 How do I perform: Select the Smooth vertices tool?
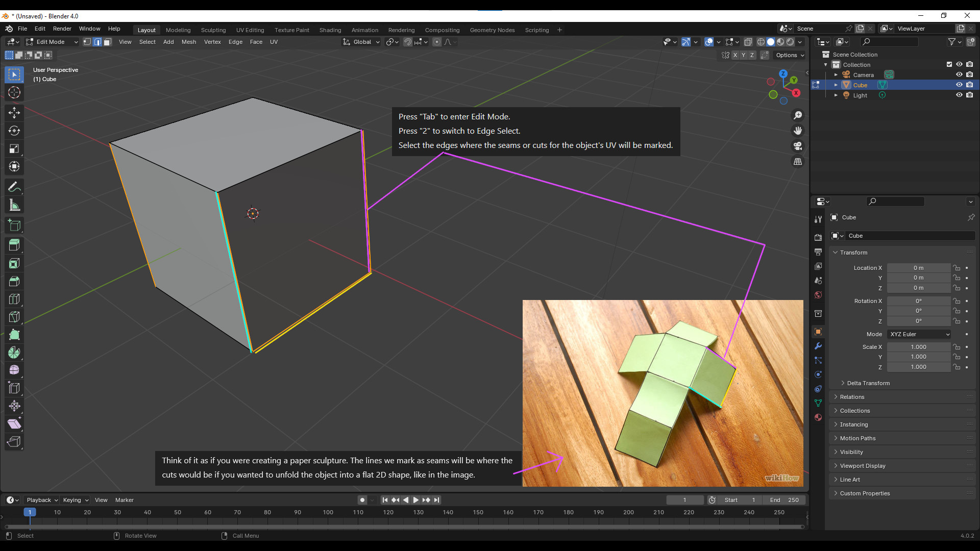click(x=14, y=370)
